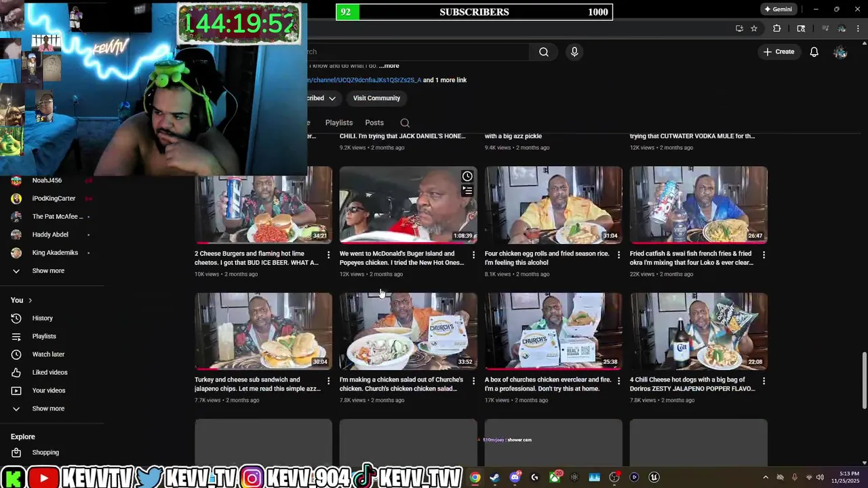The height and width of the screenshot is (488, 868).
Task: Open Chrome from the taskbar
Action: point(475,477)
